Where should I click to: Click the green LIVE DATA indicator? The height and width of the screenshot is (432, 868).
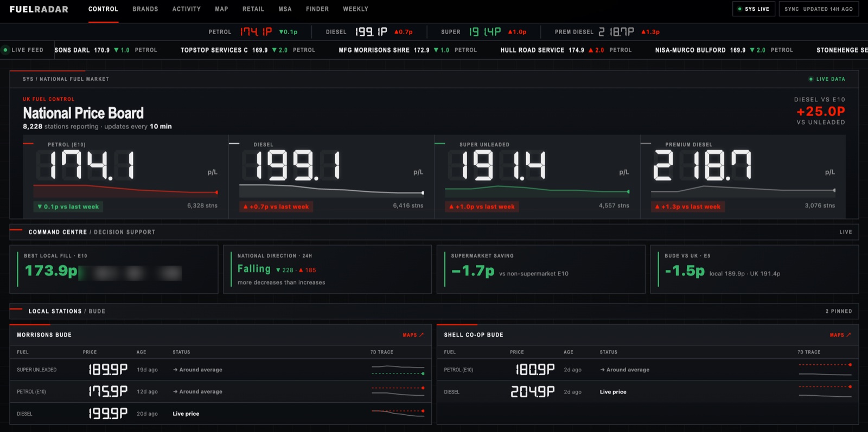827,79
